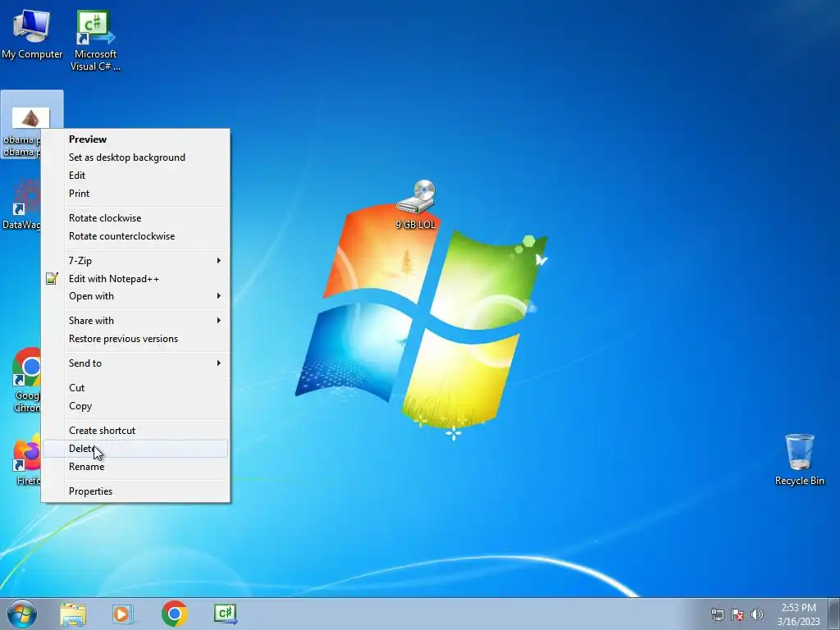This screenshot has height=630, width=840.
Task: Choose Restore previous versions
Action: (x=135, y=339)
